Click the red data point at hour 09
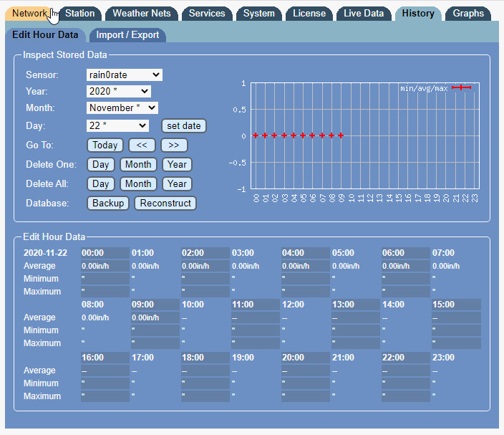This screenshot has width=504, height=435. click(x=341, y=135)
